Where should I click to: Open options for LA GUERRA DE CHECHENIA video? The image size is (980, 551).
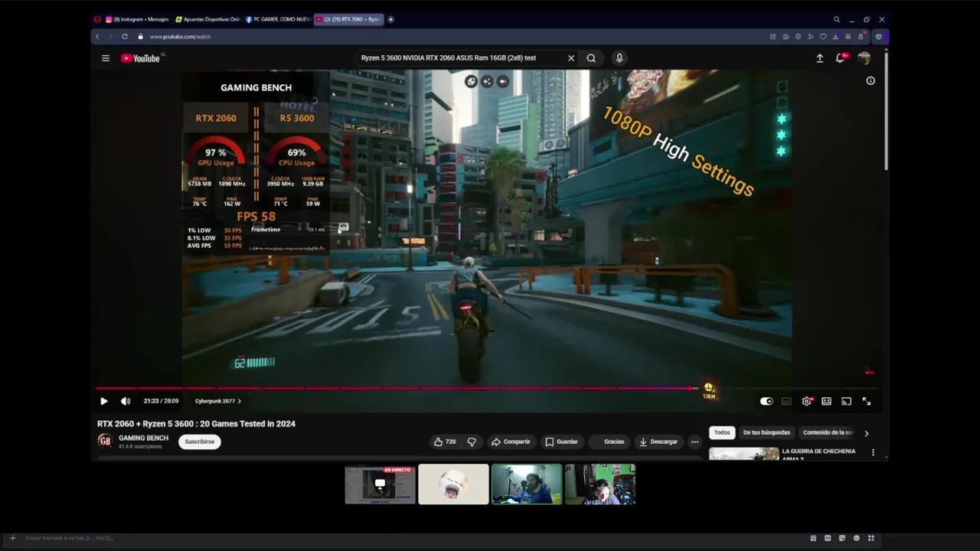[x=873, y=452]
